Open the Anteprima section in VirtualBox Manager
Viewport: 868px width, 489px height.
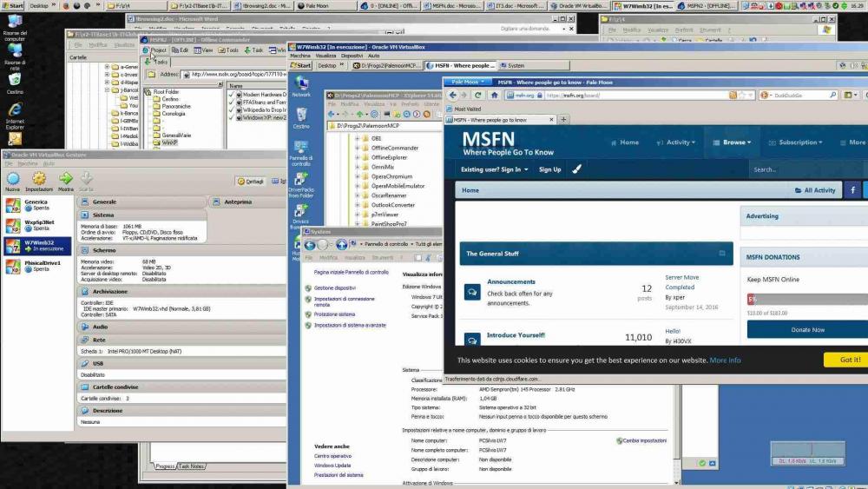tap(247, 202)
